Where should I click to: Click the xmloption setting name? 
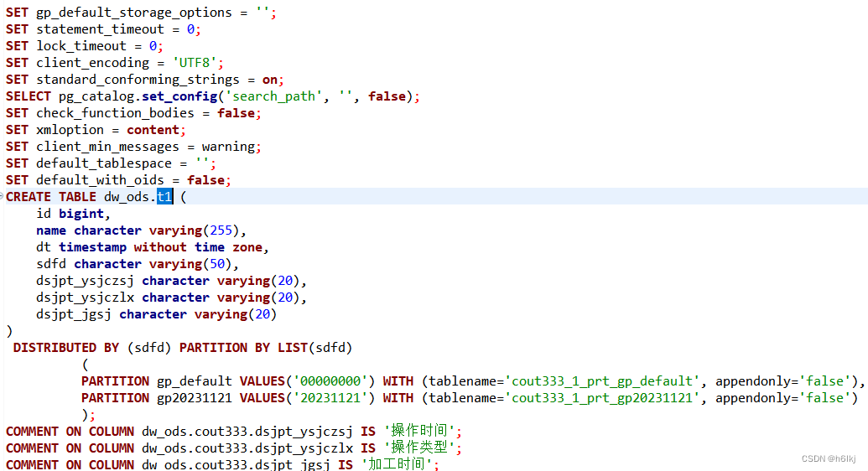tap(70, 130)
